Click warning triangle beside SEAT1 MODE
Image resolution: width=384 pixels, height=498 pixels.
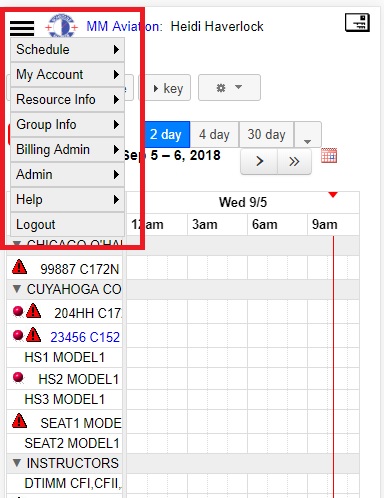click(x=19, y=421)
